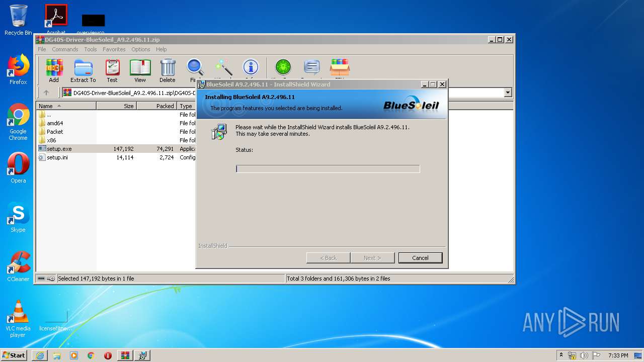Click the network tray icon
Screen dimensions: 644x362
coord(572,355)
